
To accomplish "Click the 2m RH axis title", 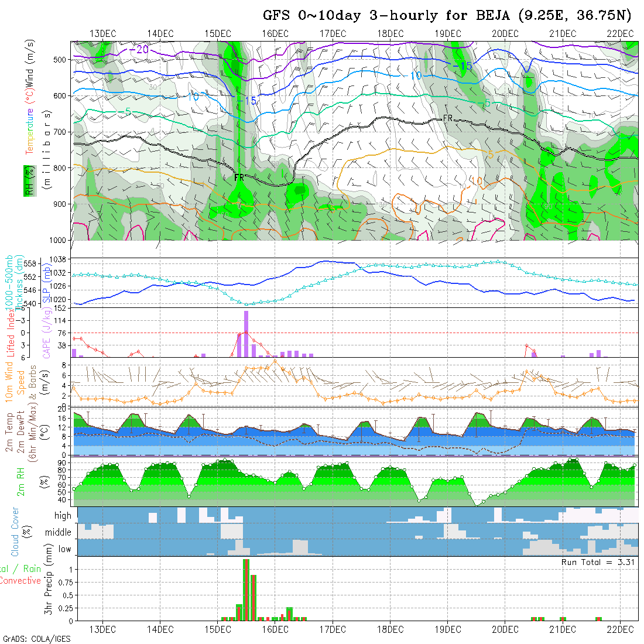I will (21, 481).
